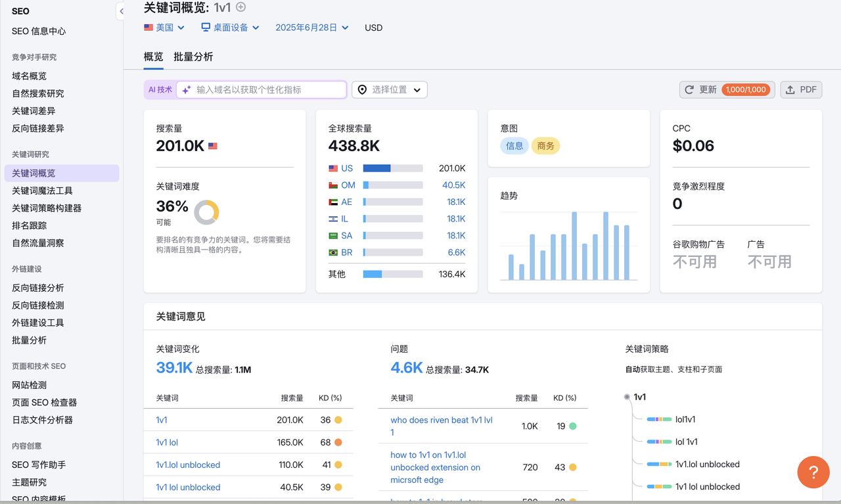This screenshot has height=504, width=841.
Task: Click the tallest bar in the 趋势 chart
Action: pos(574,246)
